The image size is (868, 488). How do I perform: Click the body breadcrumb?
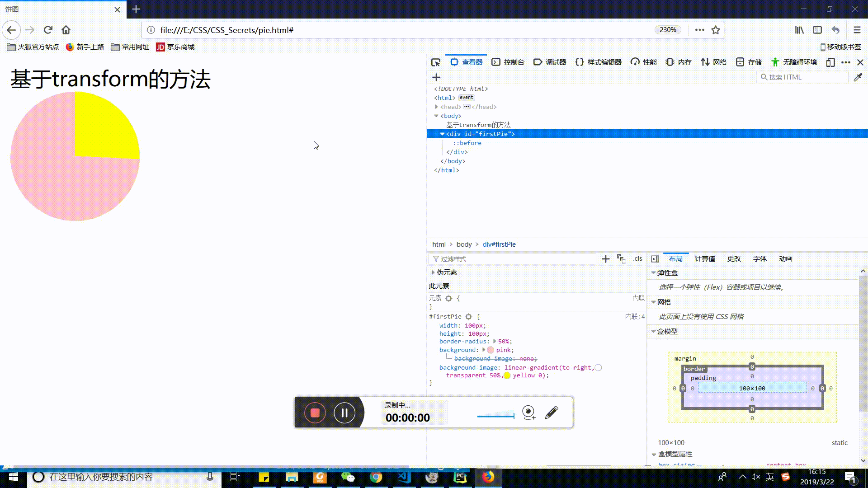[x=464, y=244]
